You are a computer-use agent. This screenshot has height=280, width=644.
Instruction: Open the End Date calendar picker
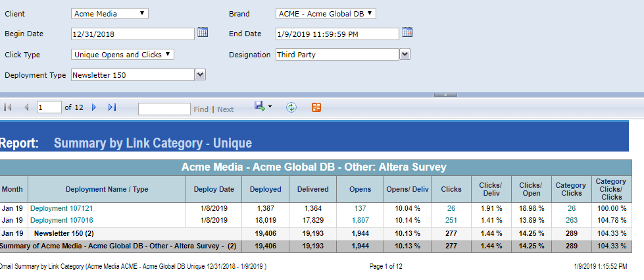[407, 32]
